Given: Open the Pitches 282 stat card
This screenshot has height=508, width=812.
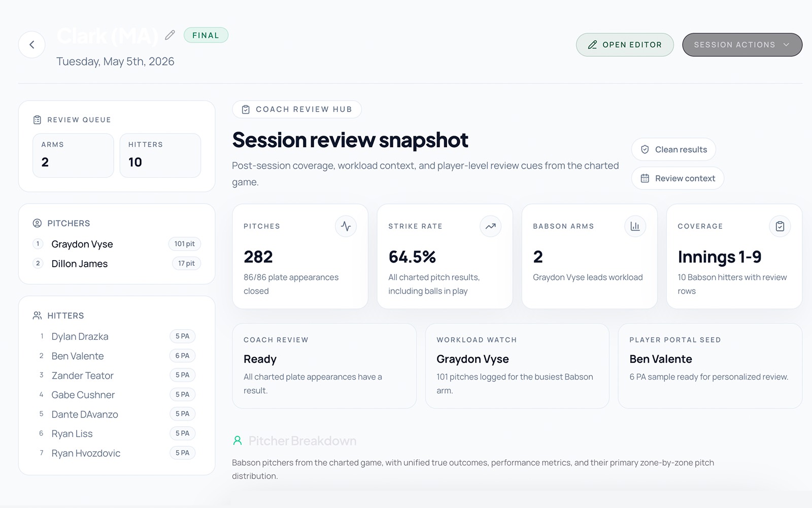Looking at the screenshot, I should (300, 257).
